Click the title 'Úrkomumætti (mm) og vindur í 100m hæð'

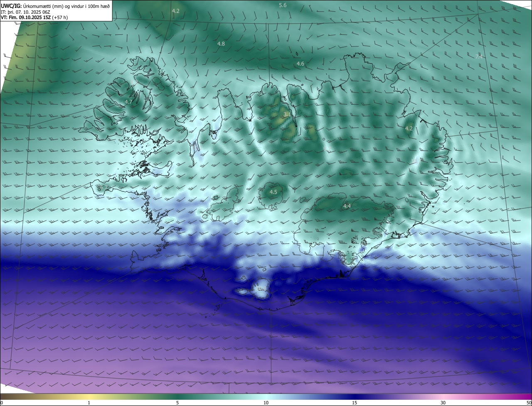[66, 6]
